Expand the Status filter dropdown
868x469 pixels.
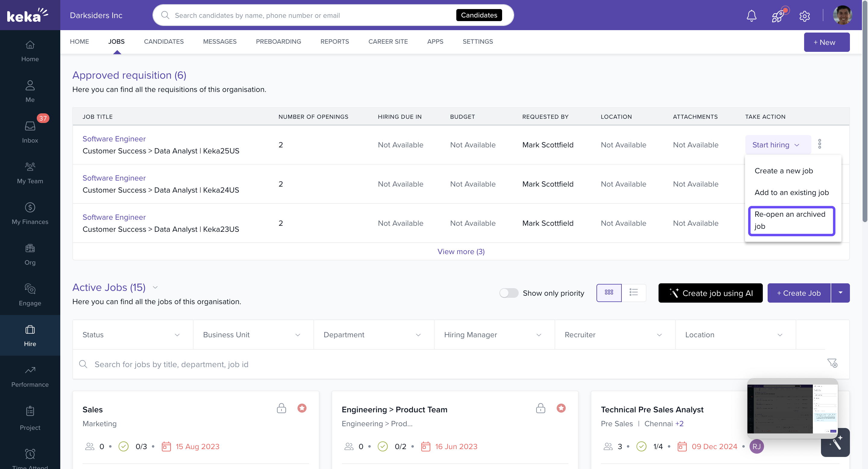[132, 335]
